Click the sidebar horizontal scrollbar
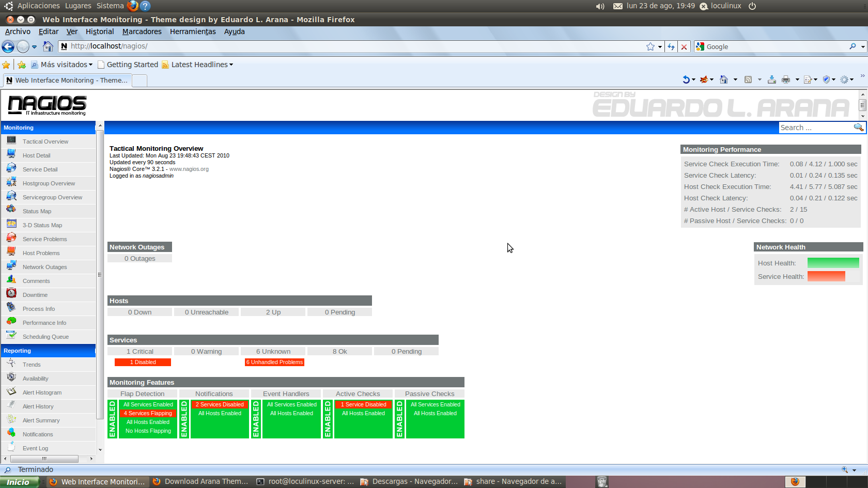Viewport: 868px width, 488px height. [x=44, y=459]
